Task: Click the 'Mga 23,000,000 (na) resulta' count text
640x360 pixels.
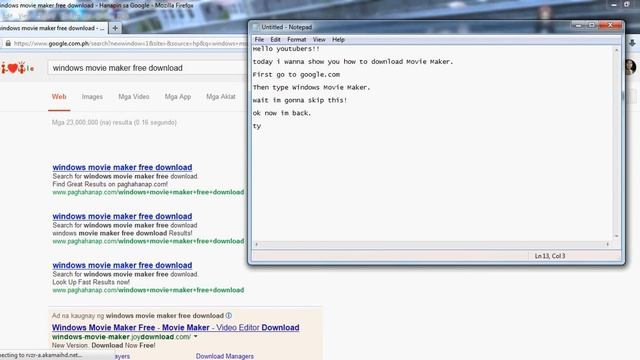Action: (x=114, y=122)
